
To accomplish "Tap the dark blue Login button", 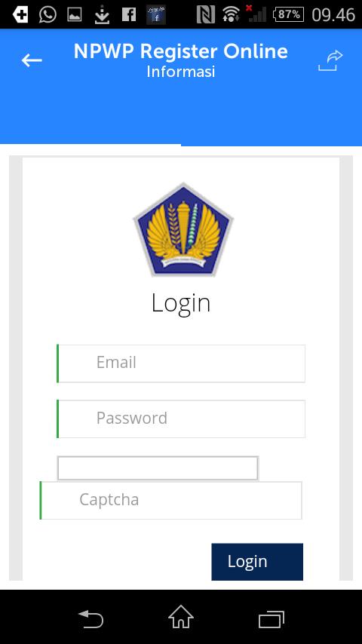I will point(257,562).
